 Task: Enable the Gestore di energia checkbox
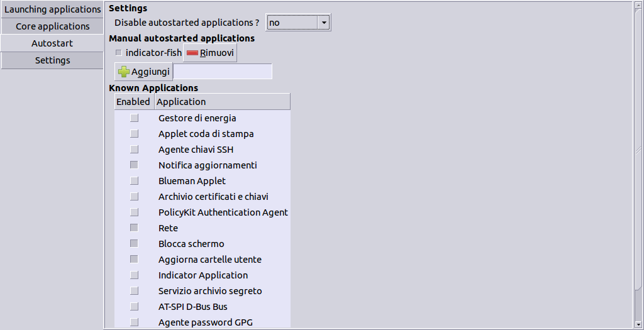134,118
